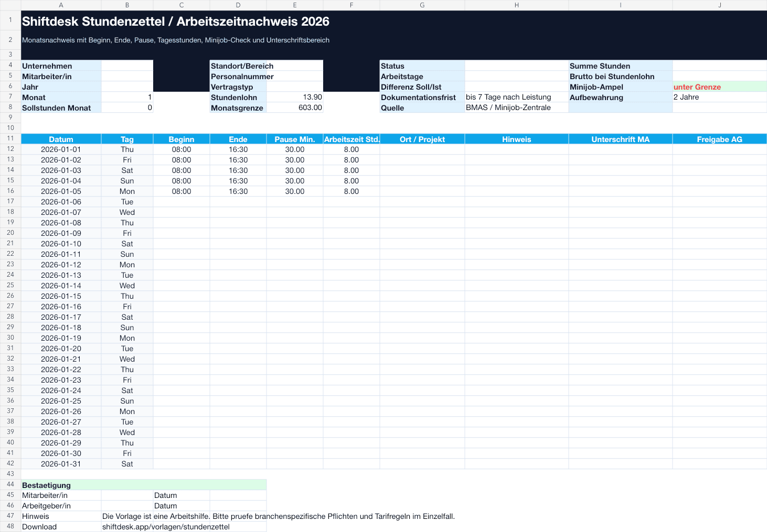This screenshot has width=767, height=532.
Task: Select the Monat value cell showing 1
Action: click(127, 97)
